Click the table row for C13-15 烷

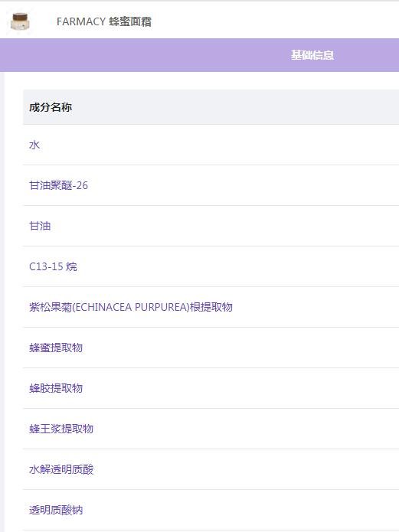point(211,266)
